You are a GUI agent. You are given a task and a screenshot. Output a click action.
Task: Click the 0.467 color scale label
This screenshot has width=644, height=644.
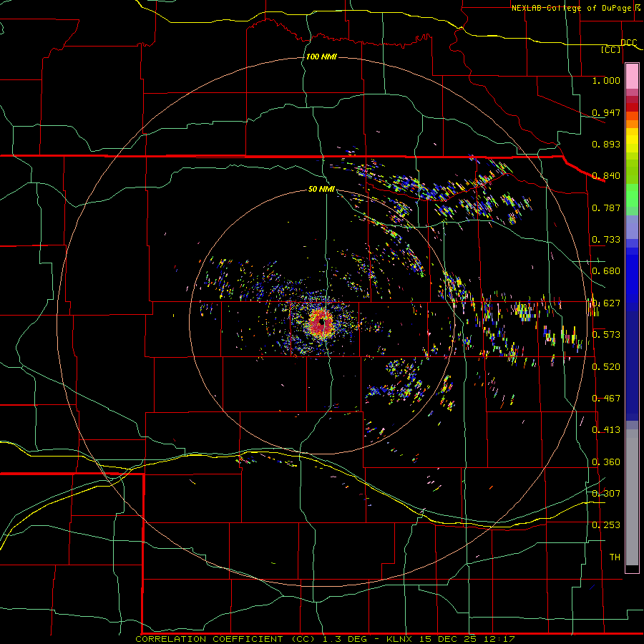(606, 399)
